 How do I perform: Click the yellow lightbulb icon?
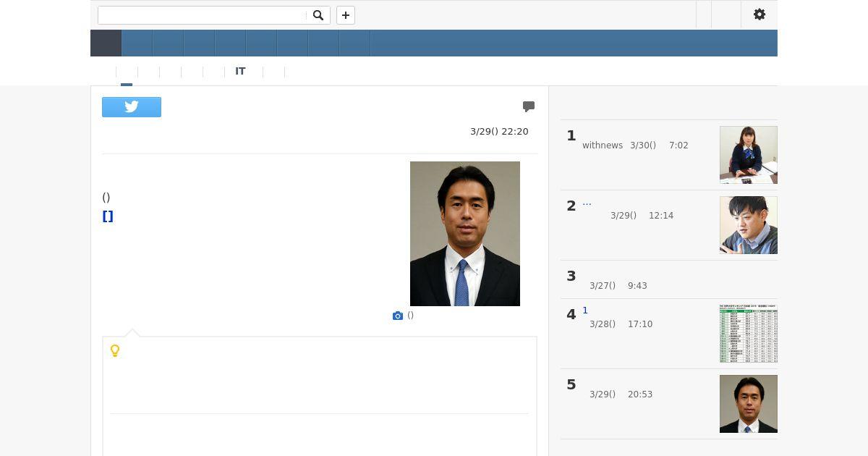[114, 351]
